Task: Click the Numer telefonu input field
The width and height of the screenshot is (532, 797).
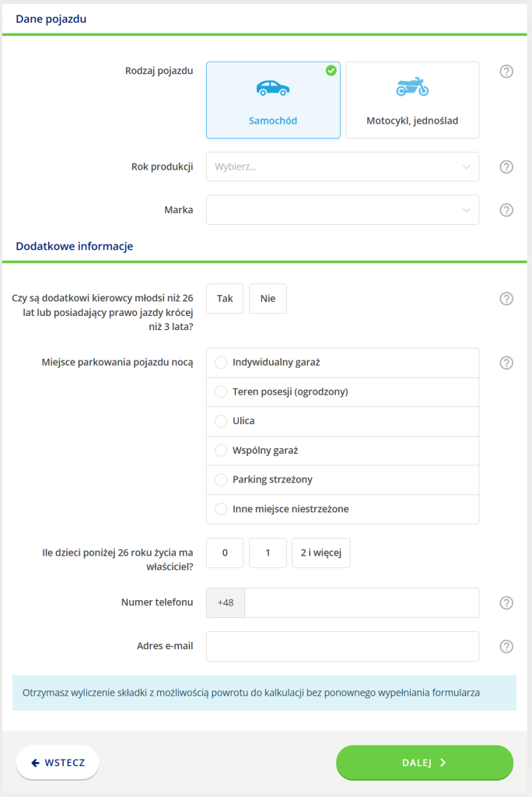Action: (362, 602)
